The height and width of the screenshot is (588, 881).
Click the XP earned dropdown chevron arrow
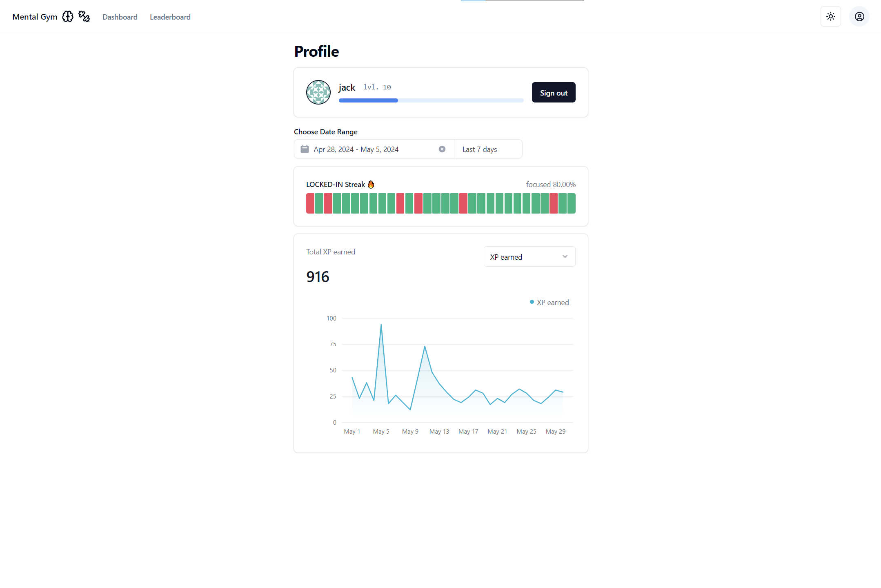tap(565, 257)
